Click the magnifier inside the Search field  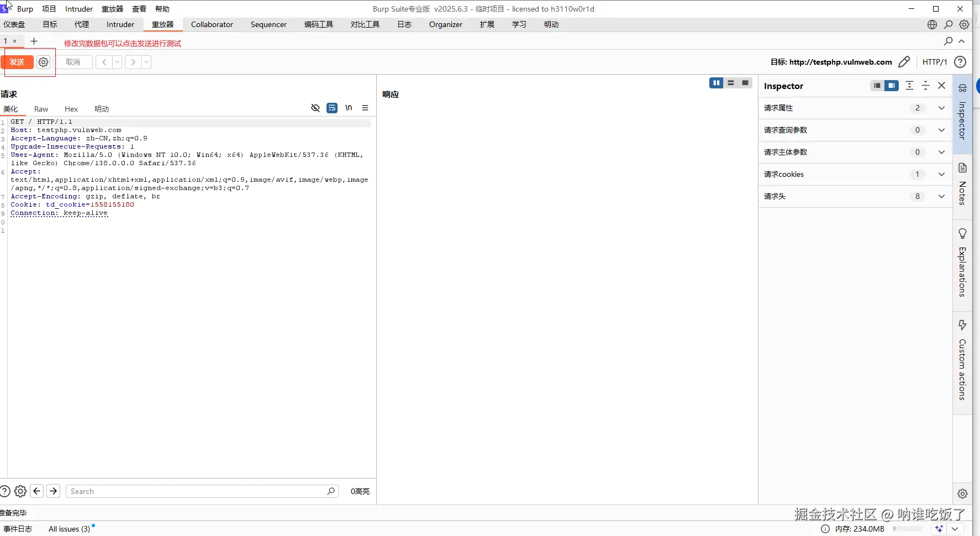[331, 491]
